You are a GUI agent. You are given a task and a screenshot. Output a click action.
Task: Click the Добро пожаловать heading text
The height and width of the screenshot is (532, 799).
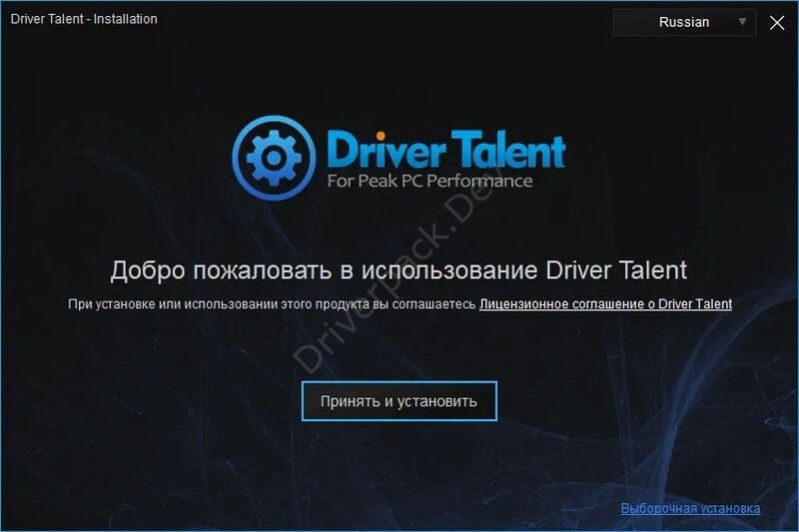[399, 269]
